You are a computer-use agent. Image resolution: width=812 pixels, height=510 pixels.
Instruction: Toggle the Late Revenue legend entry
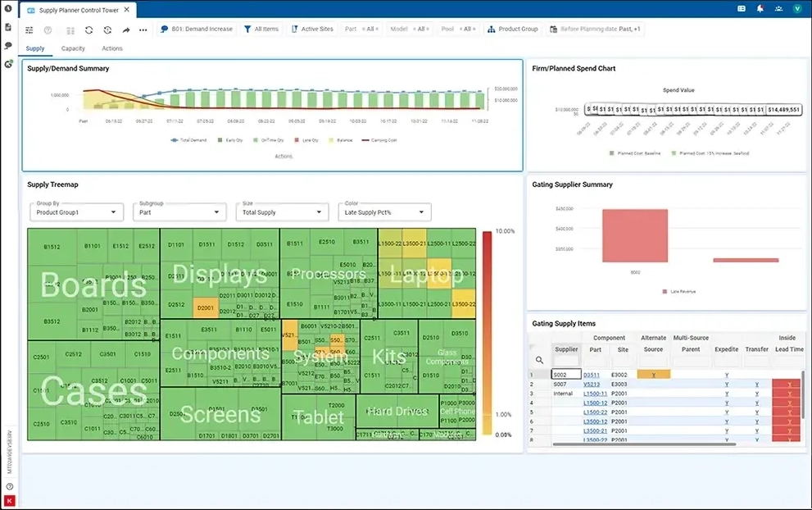679,292
